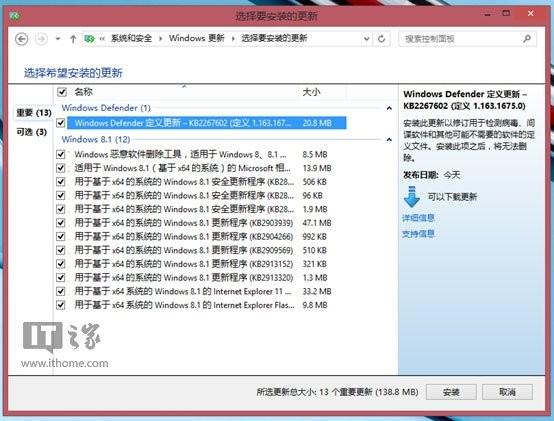
Task: Collapse the Windows Defender (1) group
Action: 389,108
